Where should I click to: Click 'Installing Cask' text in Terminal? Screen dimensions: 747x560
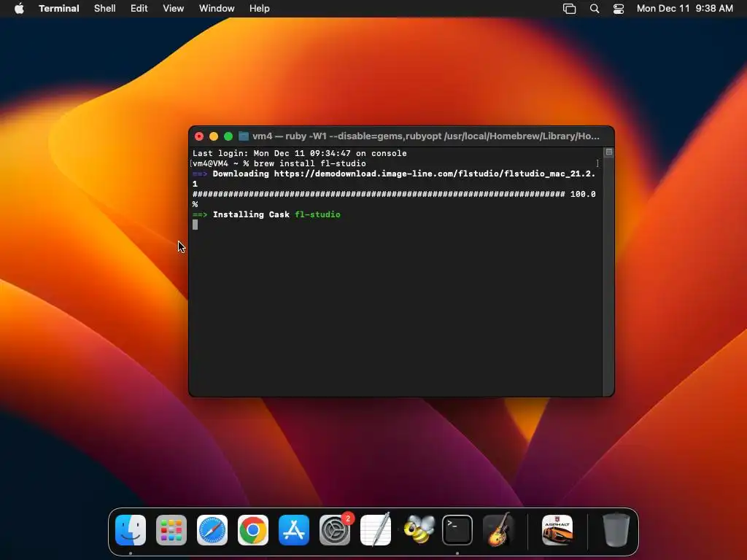click(x=251, y=215)
